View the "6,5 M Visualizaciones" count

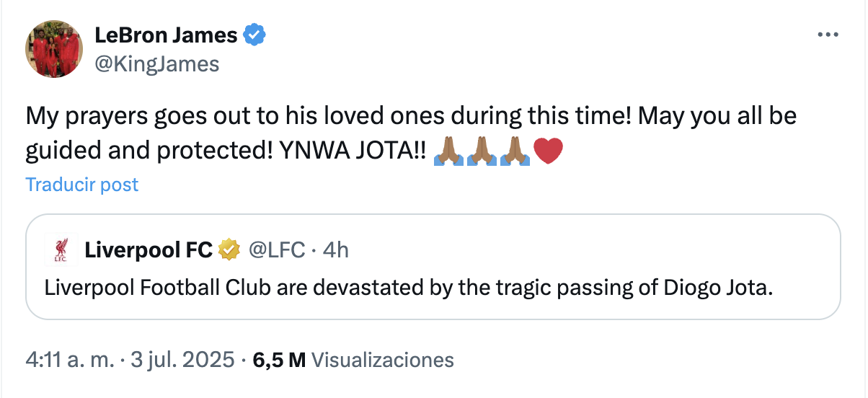[x=353, y=359]
